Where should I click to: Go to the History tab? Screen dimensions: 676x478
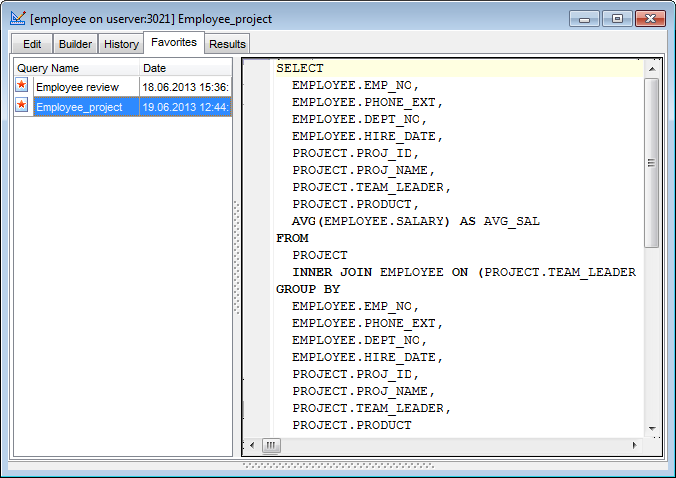tap(121, 44)
